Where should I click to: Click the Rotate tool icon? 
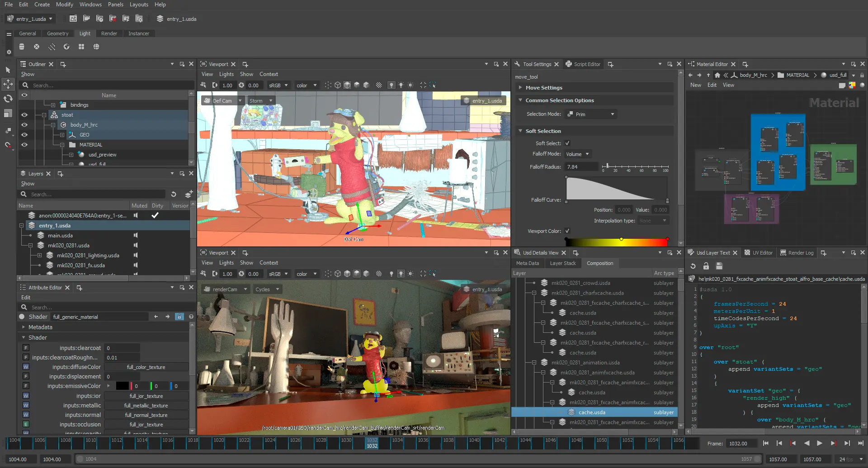pos(8,99)
